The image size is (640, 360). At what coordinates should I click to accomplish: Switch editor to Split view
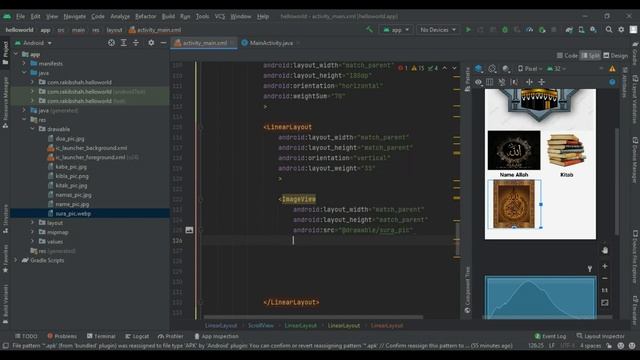coord(590,56)
